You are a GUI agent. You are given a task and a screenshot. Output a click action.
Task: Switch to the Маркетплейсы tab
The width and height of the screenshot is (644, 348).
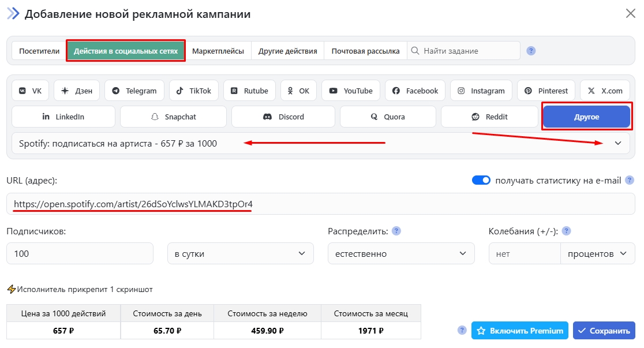[218, 51]
